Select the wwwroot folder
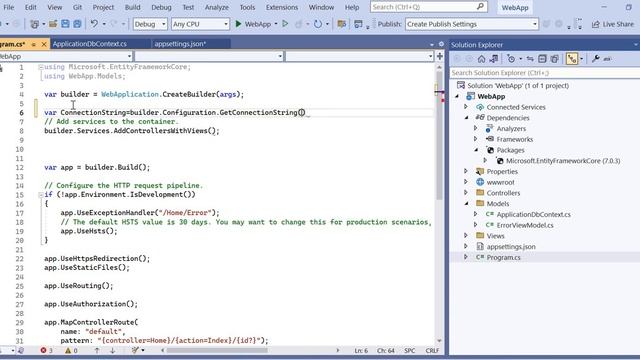 pos(500,182)
